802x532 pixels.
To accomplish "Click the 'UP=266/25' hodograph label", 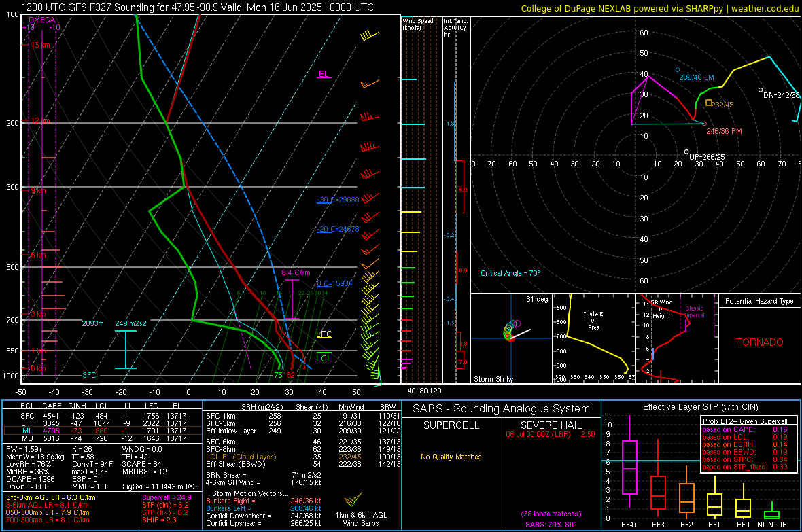I will click(707, 157).
